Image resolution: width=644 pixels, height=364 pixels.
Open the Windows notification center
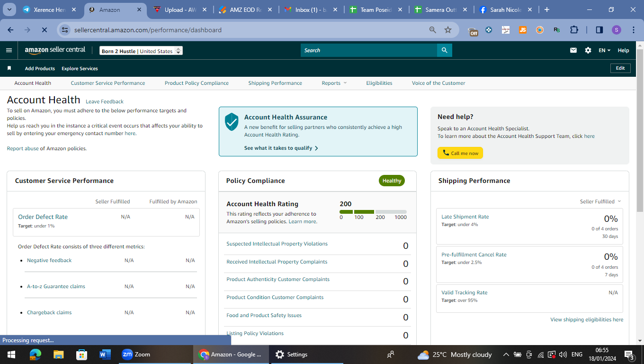[629, 355]
